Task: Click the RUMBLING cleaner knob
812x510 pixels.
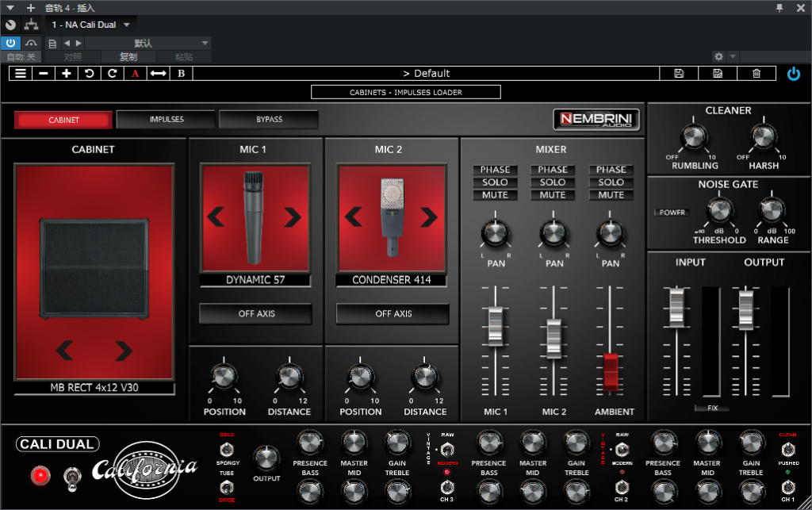Action: (x=693, y=136)
